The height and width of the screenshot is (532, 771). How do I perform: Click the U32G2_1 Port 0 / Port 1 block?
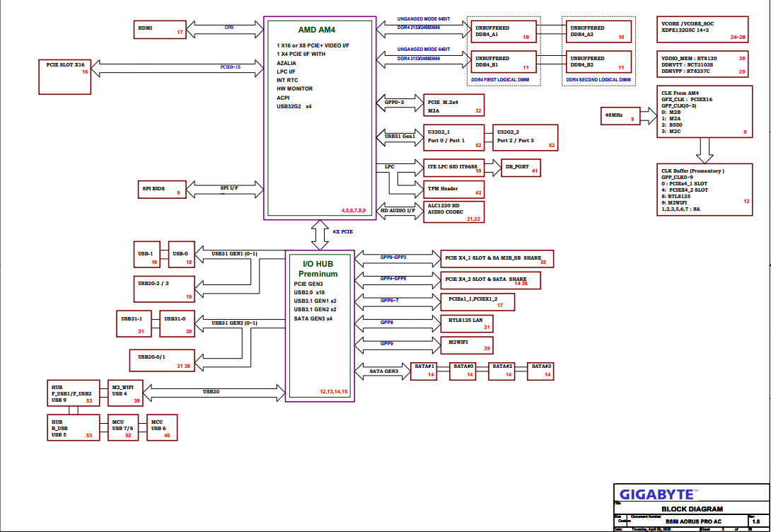point(454,138)
